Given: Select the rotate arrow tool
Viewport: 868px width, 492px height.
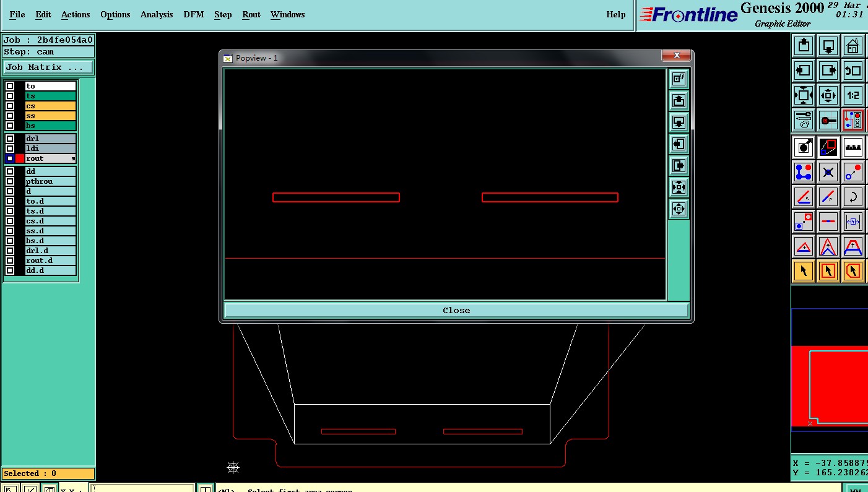Looking at the screenshot, I should [853, 197].
